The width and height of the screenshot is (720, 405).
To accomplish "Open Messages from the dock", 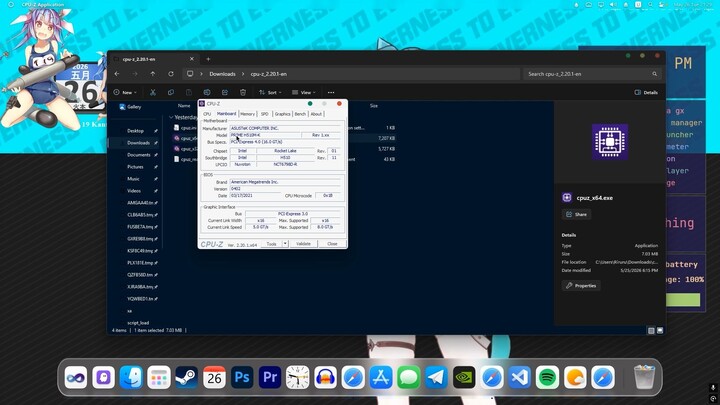I will (x=409, y=377).
